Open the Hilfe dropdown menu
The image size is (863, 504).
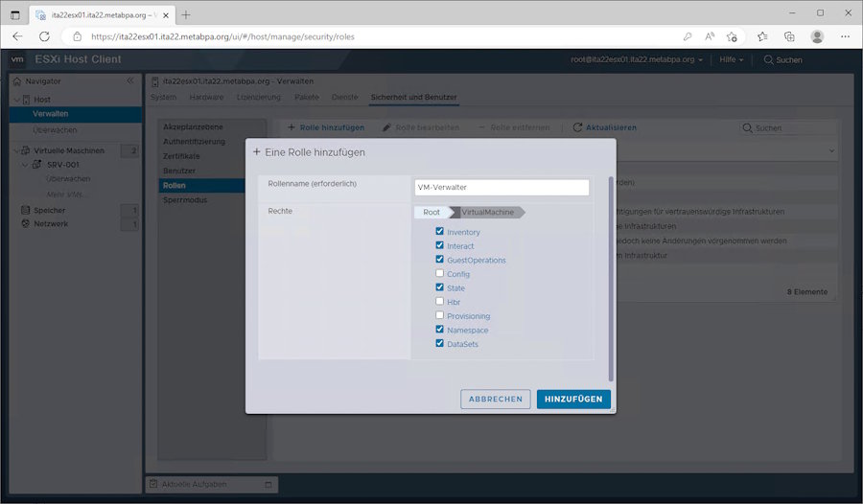(x=731, y=59)
